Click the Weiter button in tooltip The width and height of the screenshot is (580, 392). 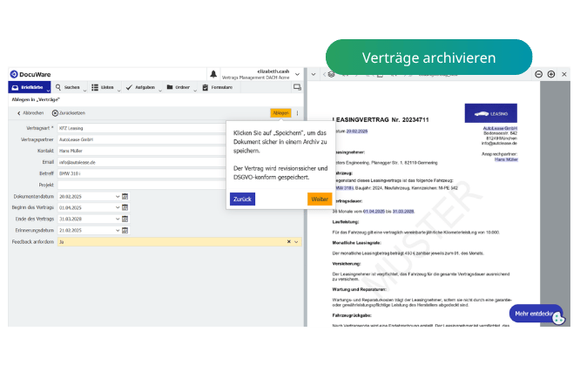coord(320,199)
